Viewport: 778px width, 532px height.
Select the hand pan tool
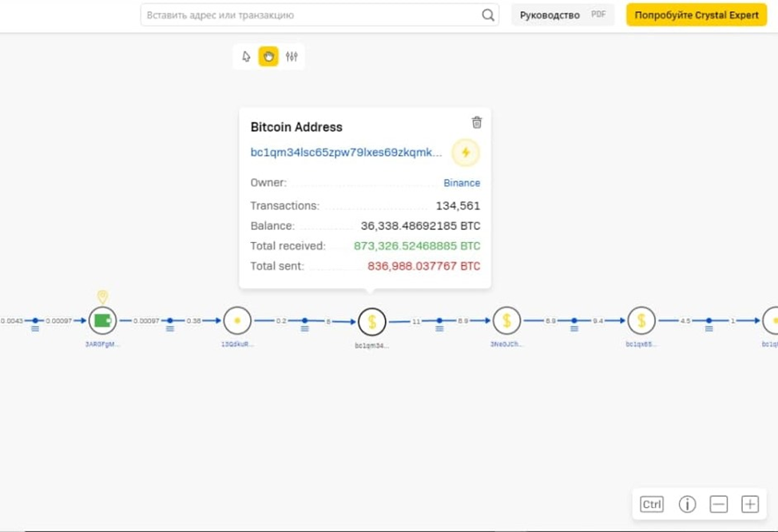[x=268, y=57]
